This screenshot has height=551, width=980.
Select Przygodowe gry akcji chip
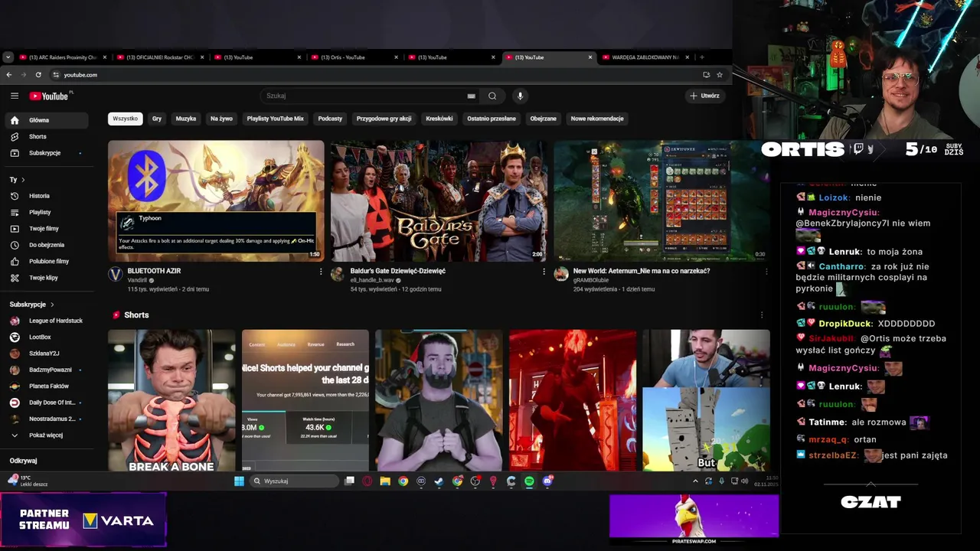[384, 119]
